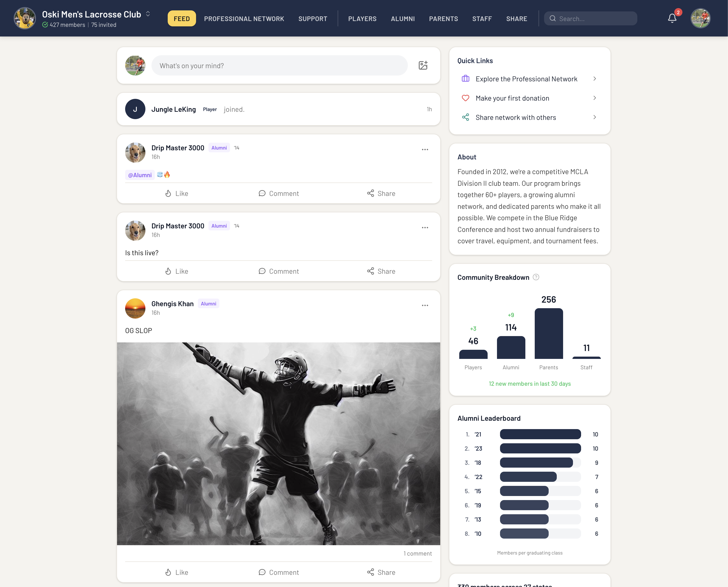Open your profile avatar in header

(700, 18)
